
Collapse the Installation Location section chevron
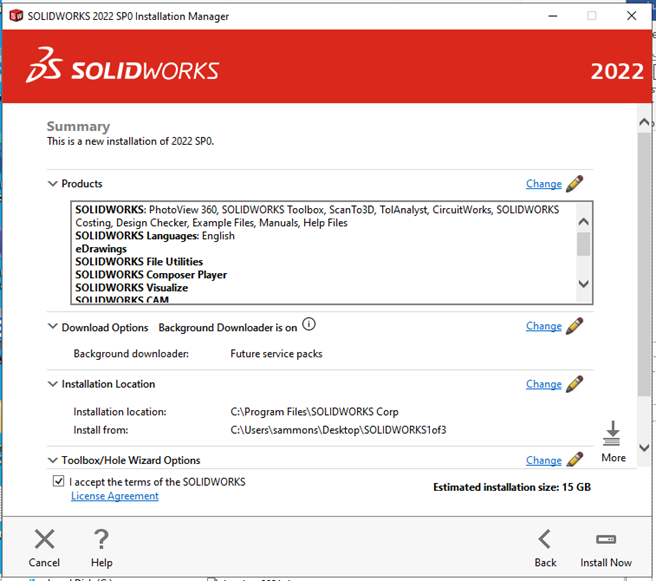click(x=53, y=384)
